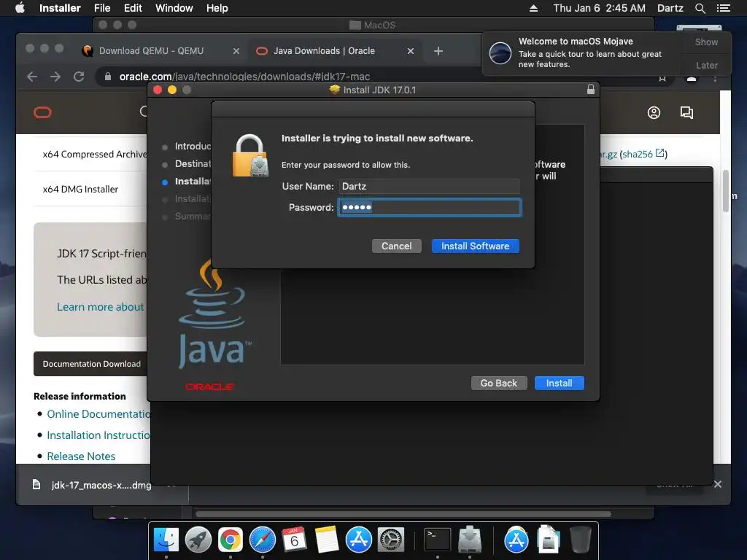Open Terminal icon in the Dock

(x=438, y=540)
